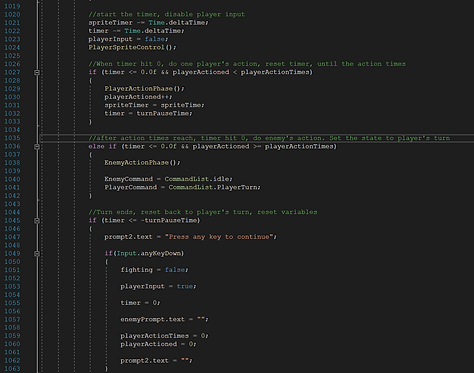Click the comment '//Turn ends, reset back to player's turn'
Screen dimensions: 474x373
pos(203,212)
